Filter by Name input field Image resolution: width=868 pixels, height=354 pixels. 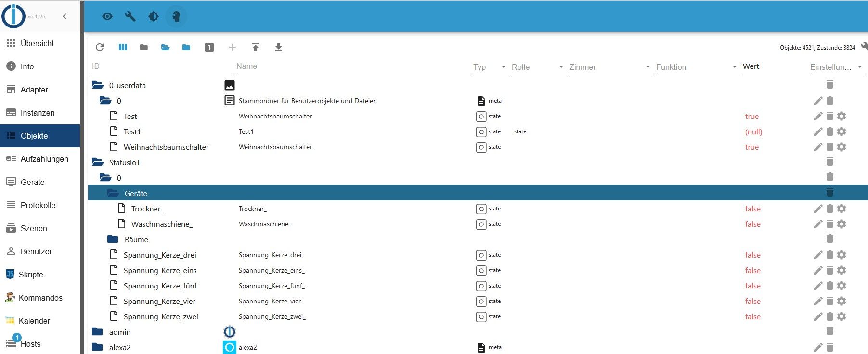click(353, 66)
